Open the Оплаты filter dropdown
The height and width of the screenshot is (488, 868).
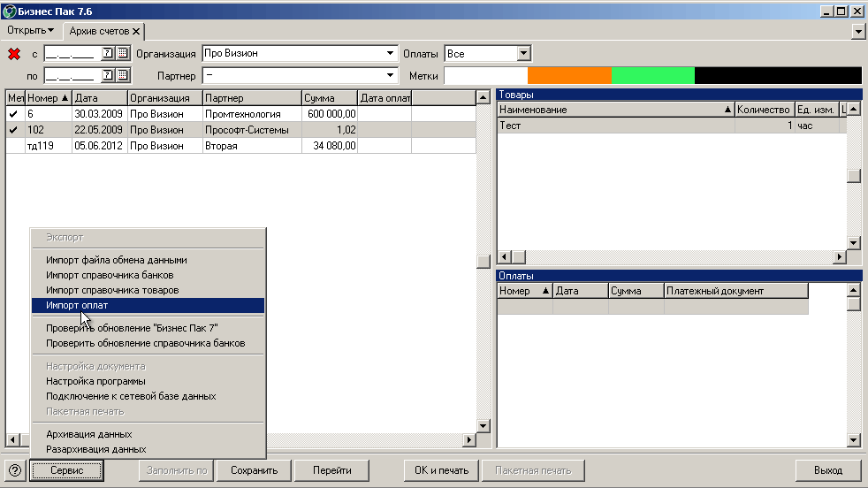point(523,53)
